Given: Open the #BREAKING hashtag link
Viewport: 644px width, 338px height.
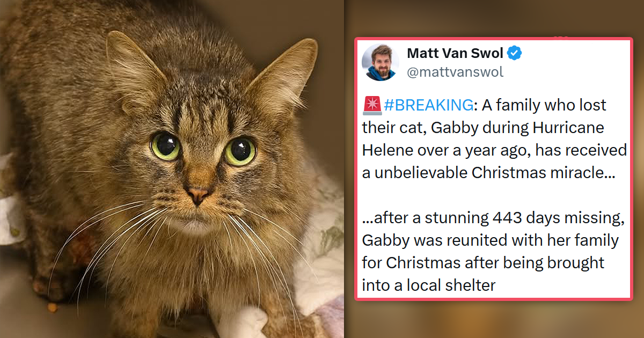Looking at the screenshot, I should [x=428, y=106].
